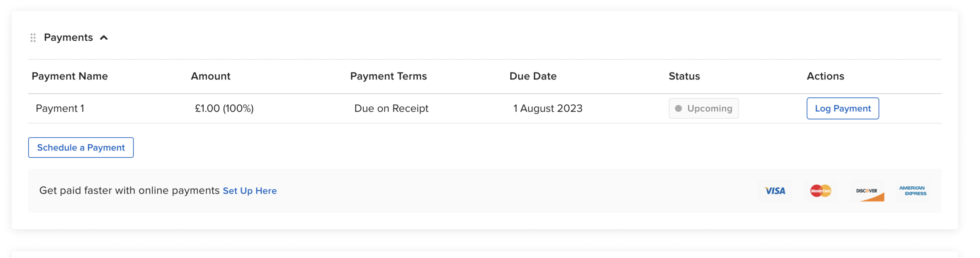Collapse the Payments section chevron

(x=104, y=37)
